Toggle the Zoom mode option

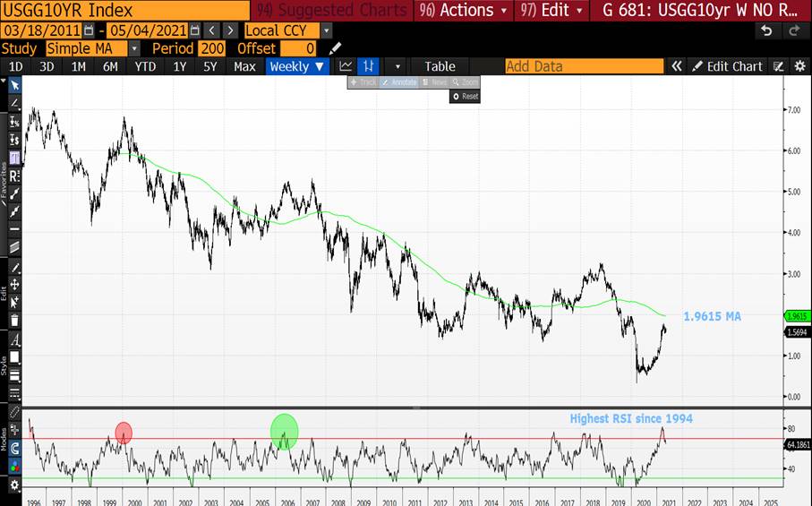point(465,82)
